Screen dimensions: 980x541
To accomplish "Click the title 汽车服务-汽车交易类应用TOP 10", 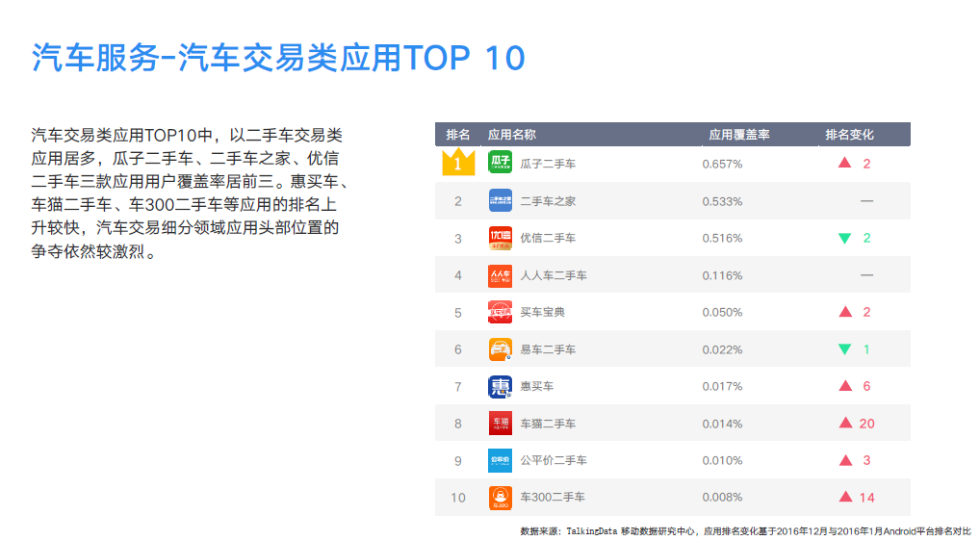I will pyautogui.click(x=278, y=58).
